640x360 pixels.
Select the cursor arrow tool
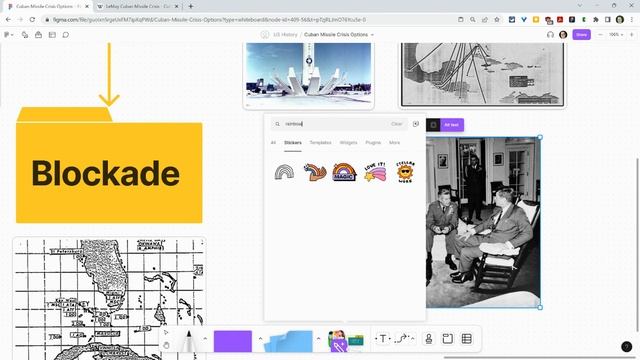pos(166,333)
